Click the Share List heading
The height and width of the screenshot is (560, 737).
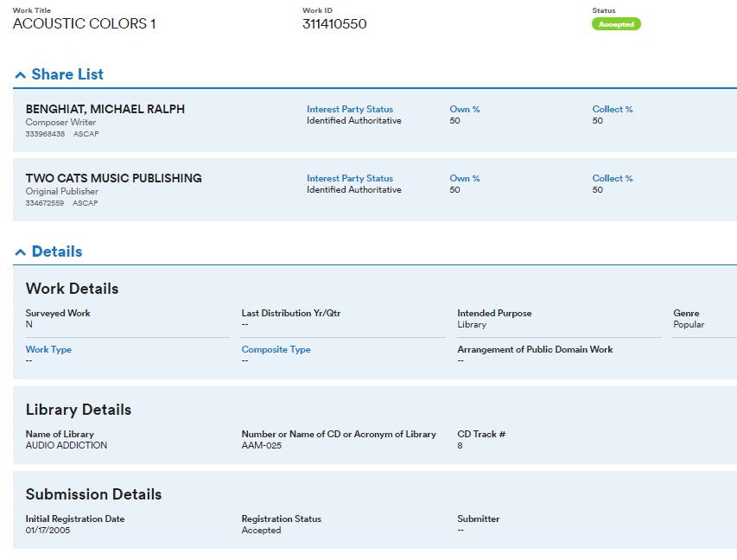pyautogui.click(x=67, y=74)
